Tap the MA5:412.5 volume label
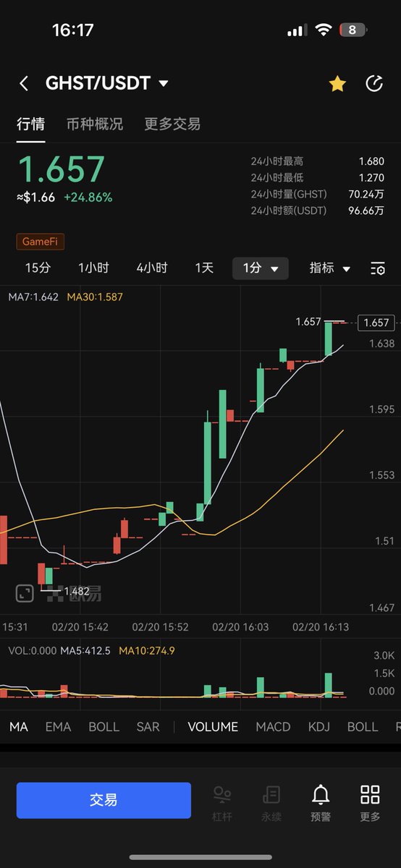This screenshot has height=868, width=401. (x=85, y=651)
